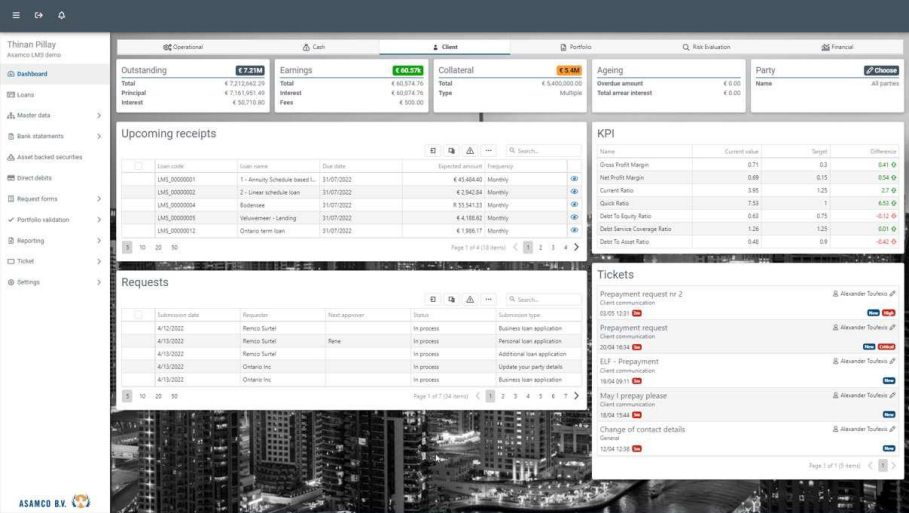The height and width of the screenshot is (513, 909).
Task: Set Upcoming receipts page size to 10
Action: click(x=142, y=248)
